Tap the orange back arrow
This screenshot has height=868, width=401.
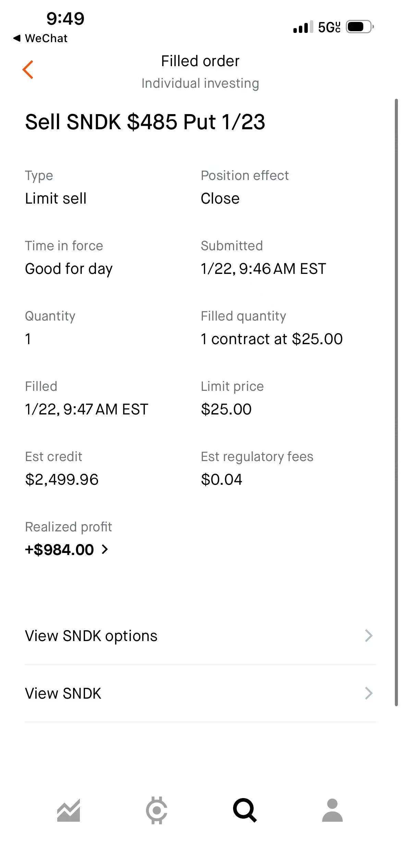28,70
